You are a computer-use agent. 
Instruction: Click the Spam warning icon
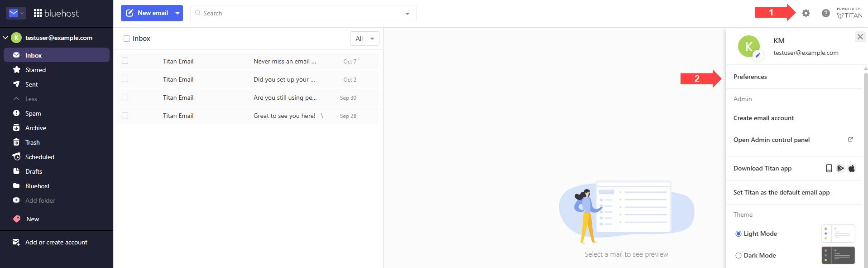coord(16,113)
